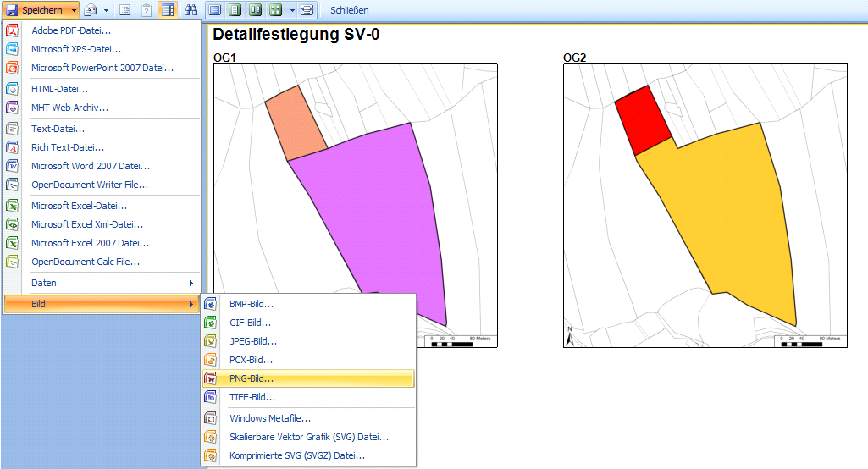Click the Speichern button

[35, 10]
